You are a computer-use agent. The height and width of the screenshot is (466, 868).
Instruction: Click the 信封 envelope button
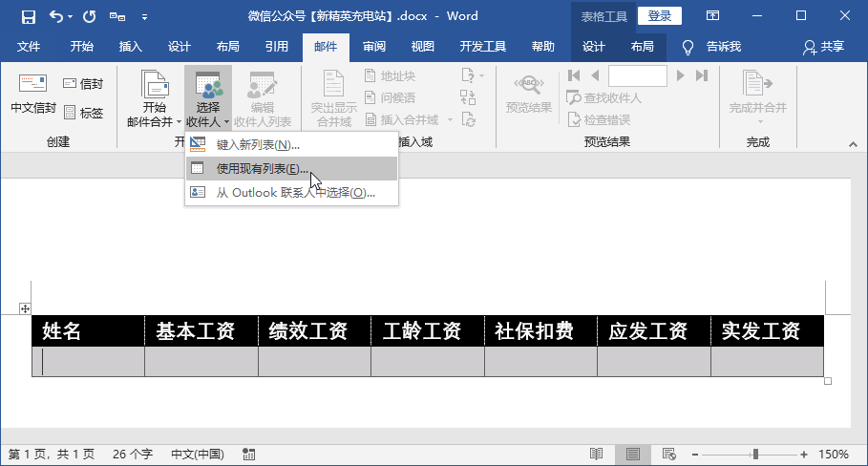pos(83,84)
